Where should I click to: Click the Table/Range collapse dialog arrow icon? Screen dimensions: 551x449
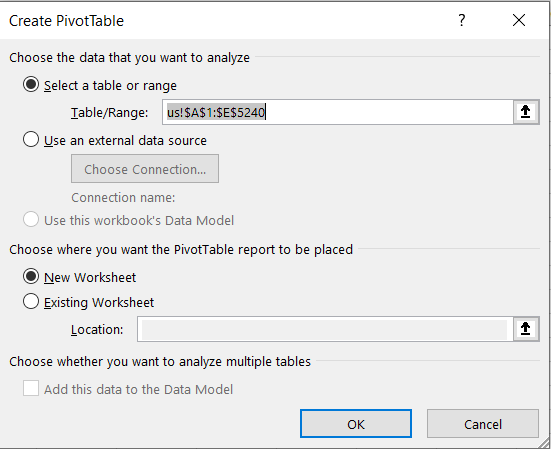(526, 112)
